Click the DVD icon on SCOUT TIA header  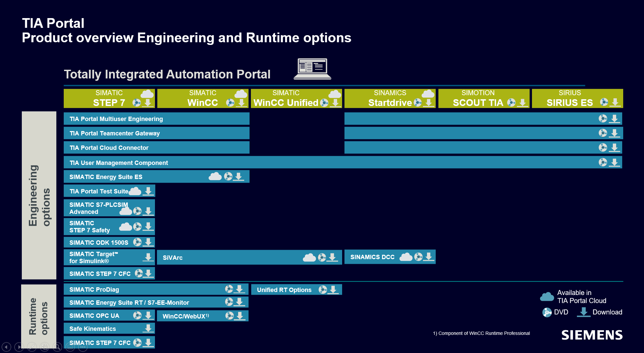511,103
